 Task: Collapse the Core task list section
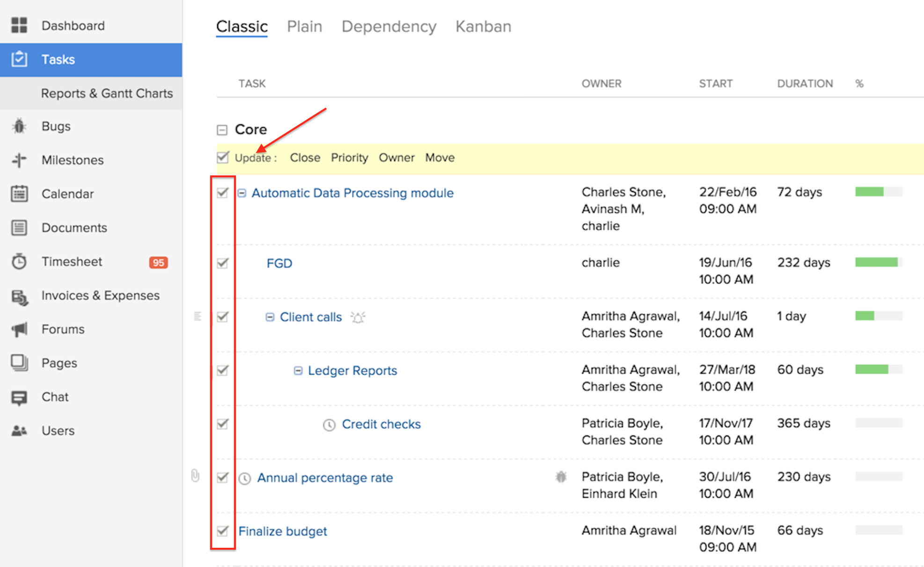pyautogui.click(x=222, y=130)
